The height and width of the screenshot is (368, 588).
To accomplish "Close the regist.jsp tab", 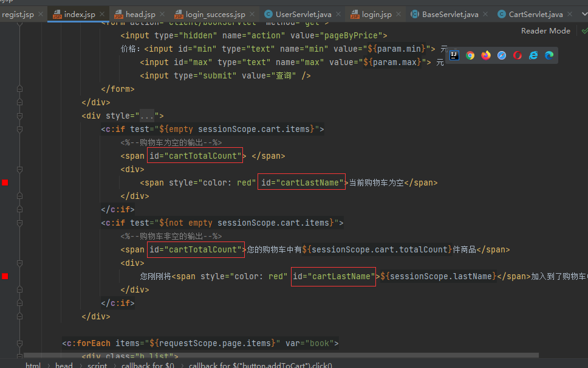I will pyautogui.click(x=41, y=14).
